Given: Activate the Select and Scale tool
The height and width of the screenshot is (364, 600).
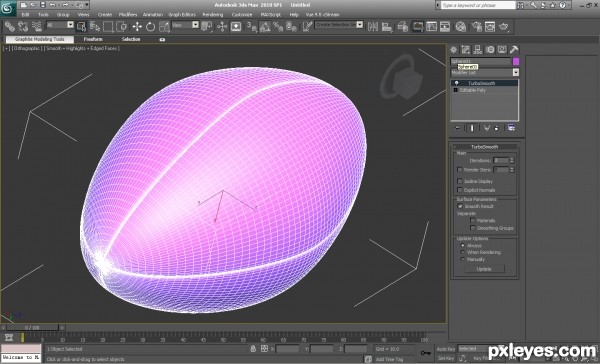Looking at the screenshot, I should coord(164,26).
